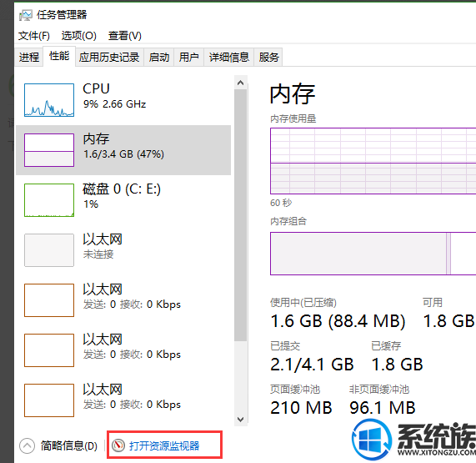Viewport: 476px width, 463px height.
Task: Collapse view with 简略信息 chevron icon
Action: (27, 445)
